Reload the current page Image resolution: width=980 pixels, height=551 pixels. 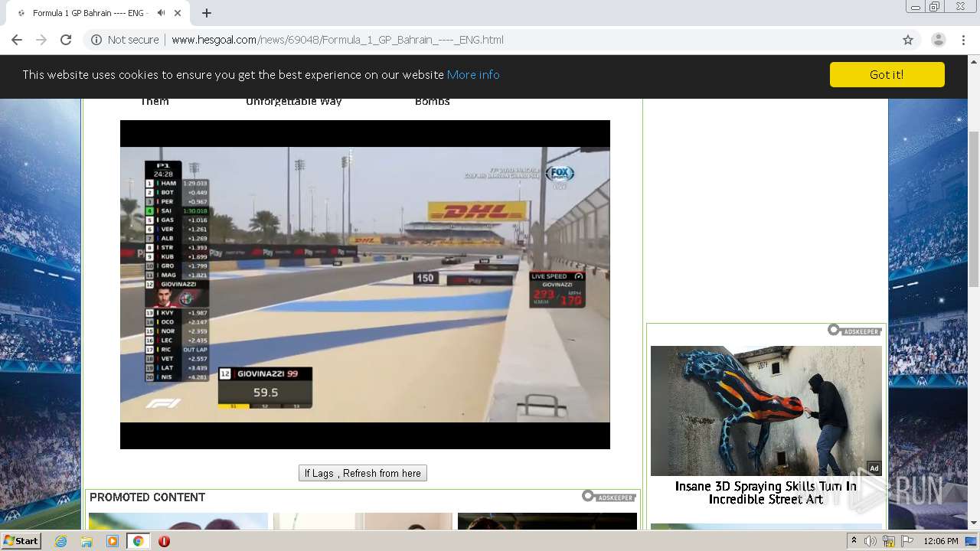point(66,40)
